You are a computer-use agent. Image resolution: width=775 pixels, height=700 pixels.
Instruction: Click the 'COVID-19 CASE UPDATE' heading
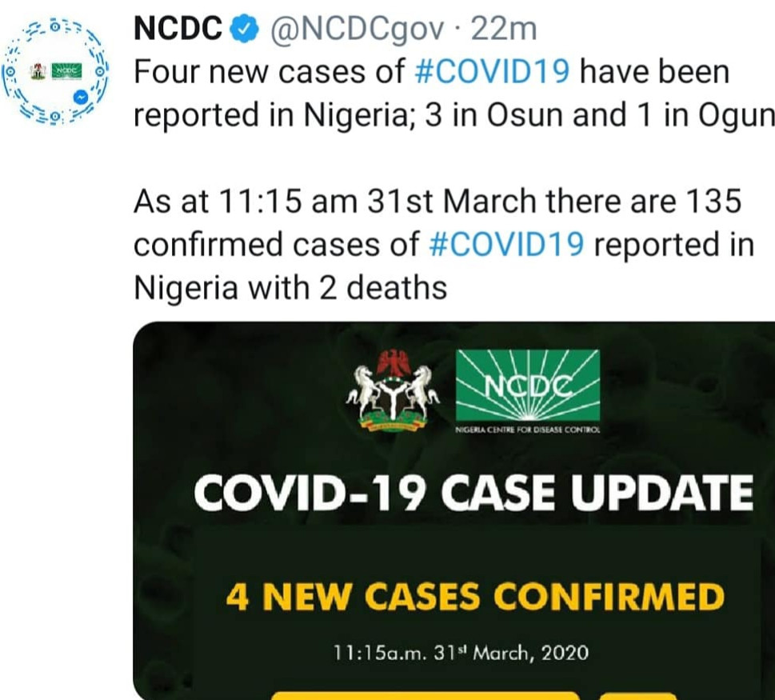(473, 493)
